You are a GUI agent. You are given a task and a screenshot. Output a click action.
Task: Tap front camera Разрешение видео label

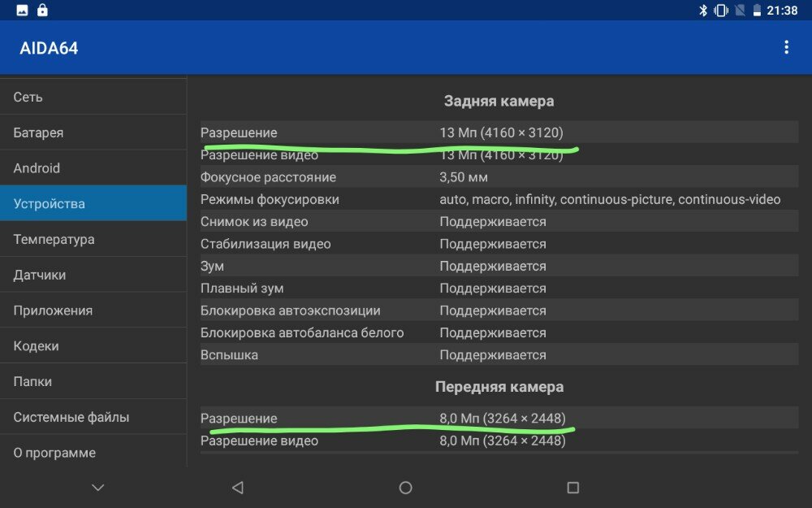pyautogui.click(x=260, y=441)
